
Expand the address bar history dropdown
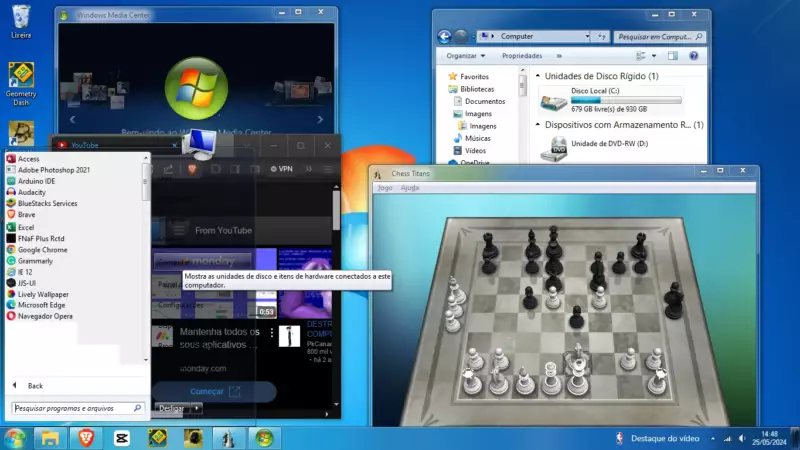pyautogui.click(x=587, y=36)
